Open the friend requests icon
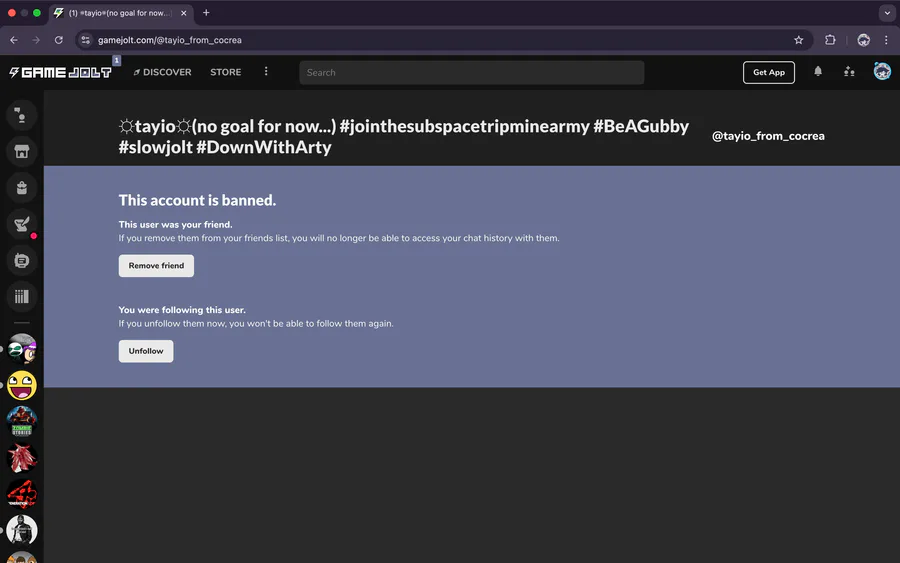Viewport: 900px width, 563px height. (849, 72)
